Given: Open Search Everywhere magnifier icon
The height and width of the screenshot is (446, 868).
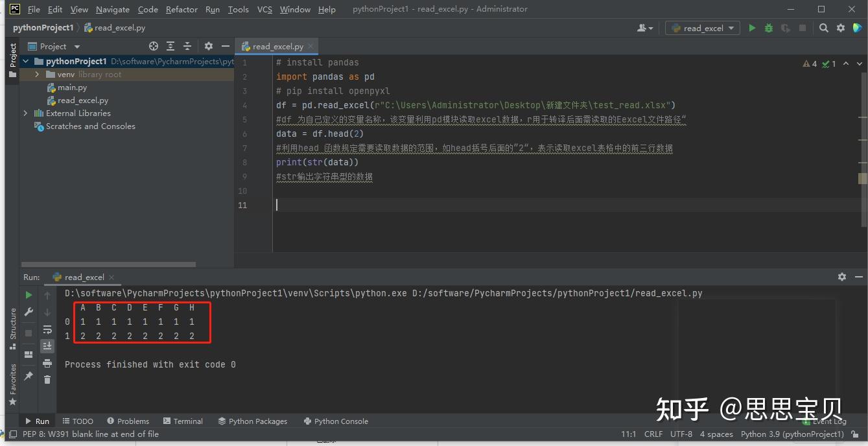Looking at the screenshot, I should pyautogui.click(x=823, y=28).
